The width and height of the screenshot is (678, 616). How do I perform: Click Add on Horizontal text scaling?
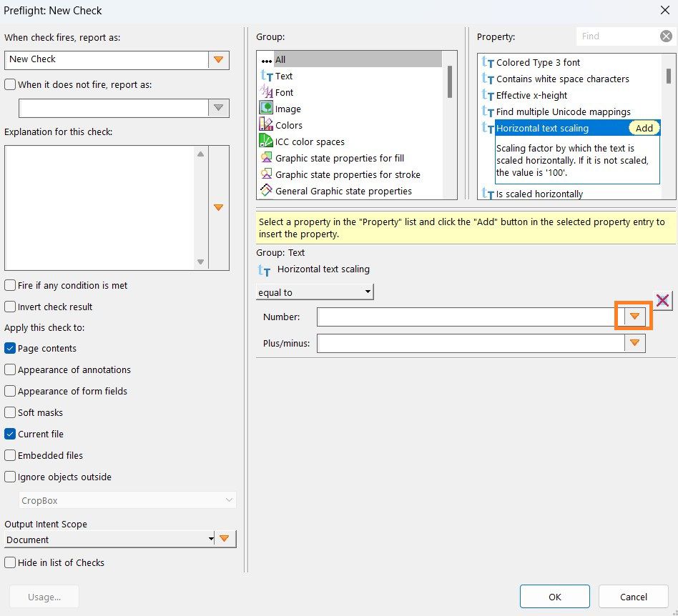[x=644, y=129]
